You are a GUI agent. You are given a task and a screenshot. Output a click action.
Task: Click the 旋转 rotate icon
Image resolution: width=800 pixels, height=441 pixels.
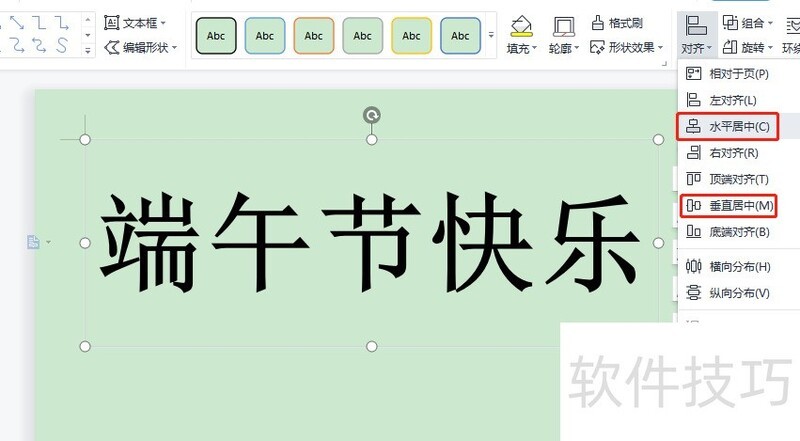[731, 47]
